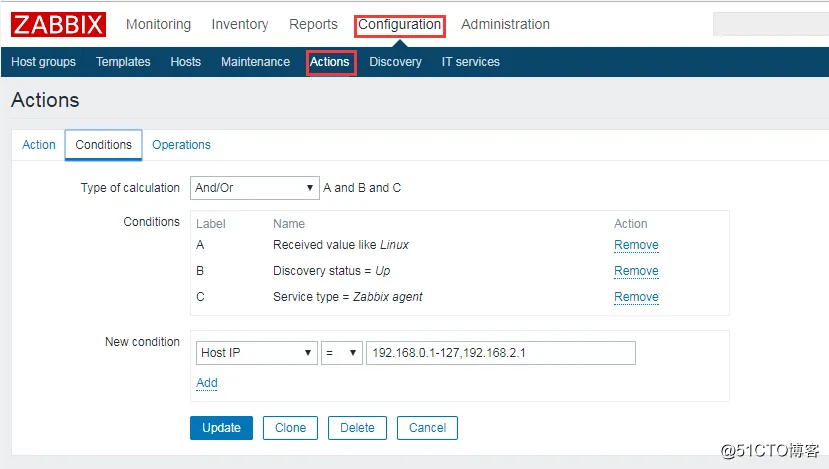Screen dimensions: 829x469
Task: Click the 'Service type = Zabbix agent' text
Action: [x=348, y=297]
